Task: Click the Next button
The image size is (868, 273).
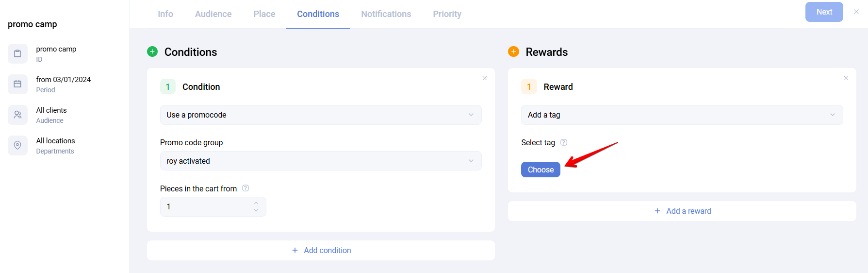Action: tap(824, 12)
